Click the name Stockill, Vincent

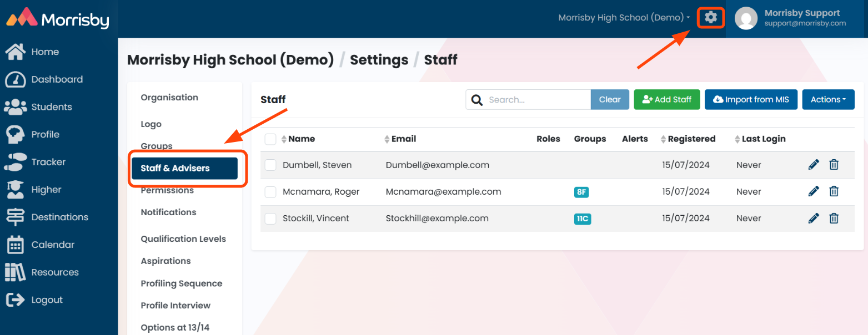click(316, 218)
